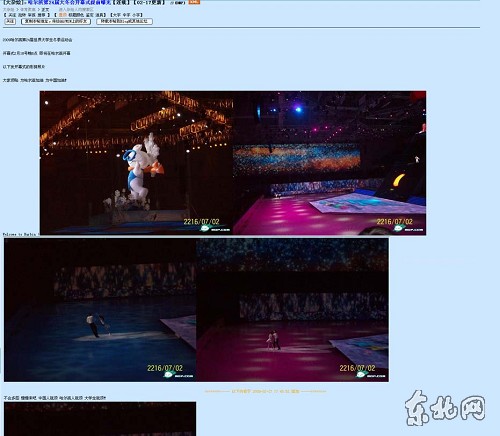The height and width of the screenshot is (436, 500).
Task: Open the partially visible dark photo at the bottom
Action: (x=100, y=419)
